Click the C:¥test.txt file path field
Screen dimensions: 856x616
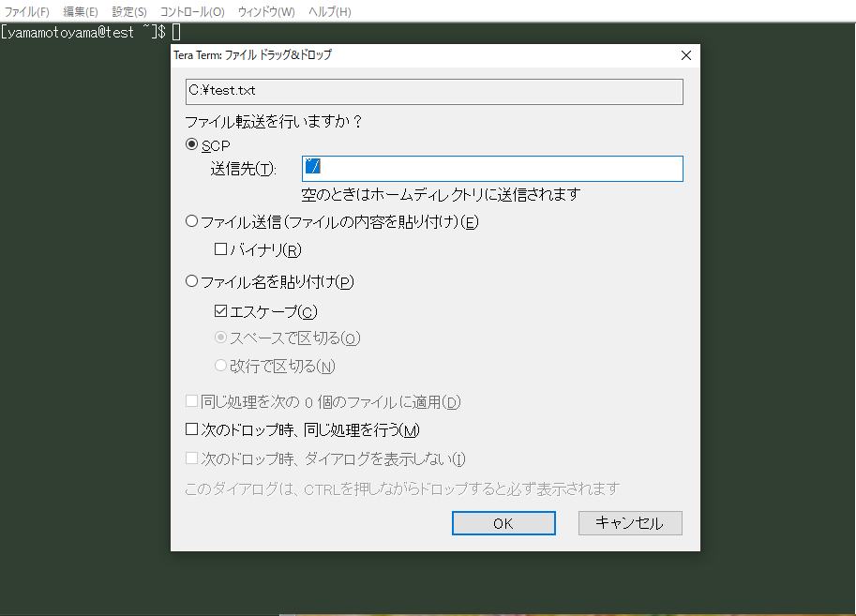click(x=434, y=91)
